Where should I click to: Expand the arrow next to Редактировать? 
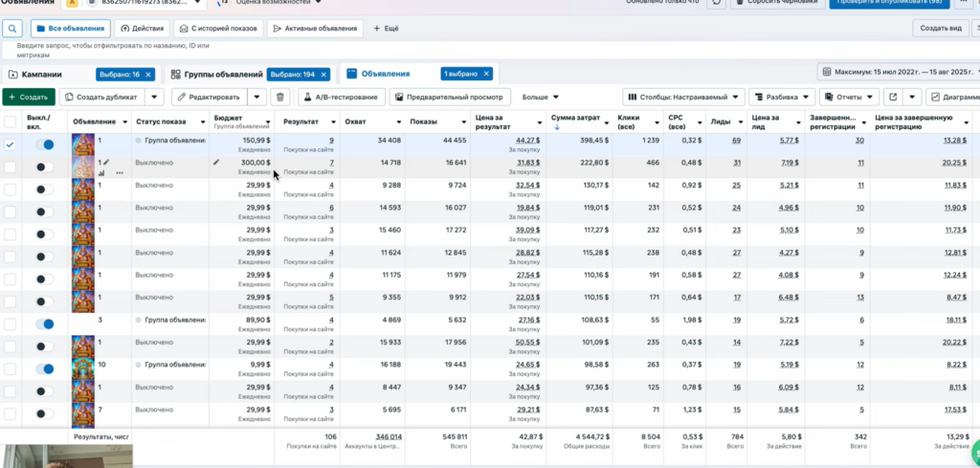coord(257,97)
